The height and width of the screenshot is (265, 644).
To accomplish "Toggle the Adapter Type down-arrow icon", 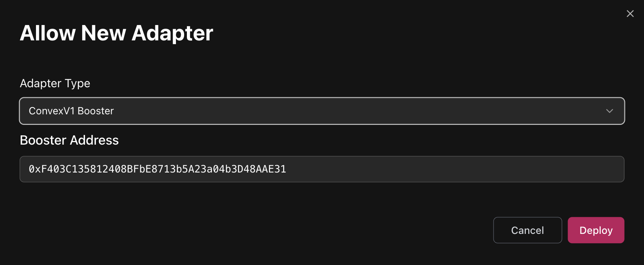I will [x=609, y=111].
